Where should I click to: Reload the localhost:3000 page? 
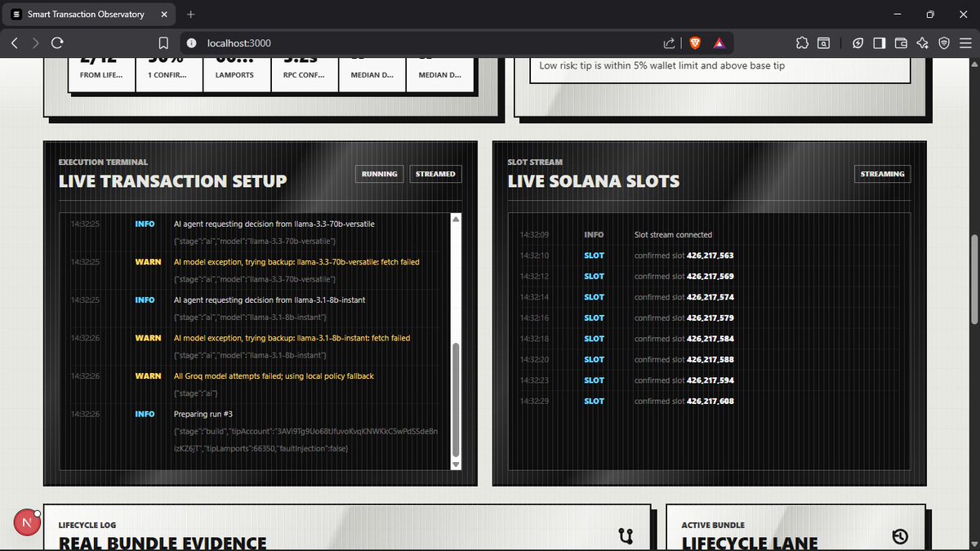coord(57,43)
